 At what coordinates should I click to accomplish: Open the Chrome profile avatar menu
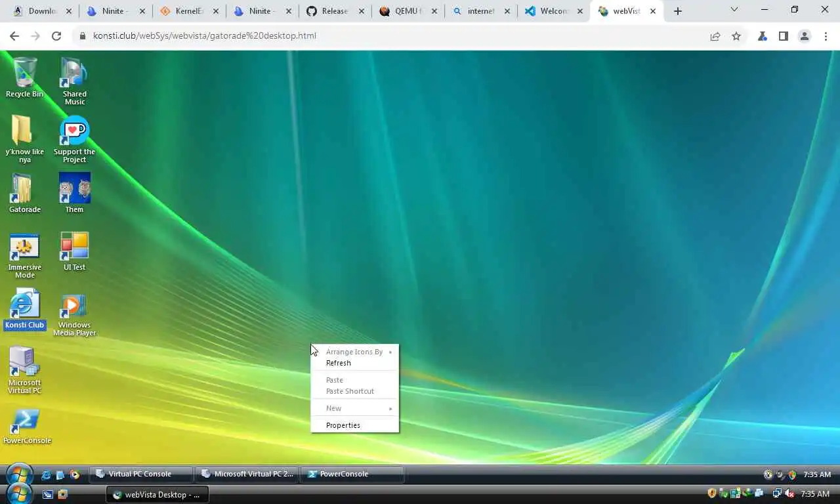pyautogui.click(x=805, y=36)
